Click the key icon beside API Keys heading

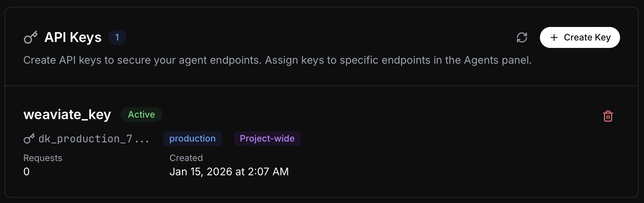[x=31, y=37]
